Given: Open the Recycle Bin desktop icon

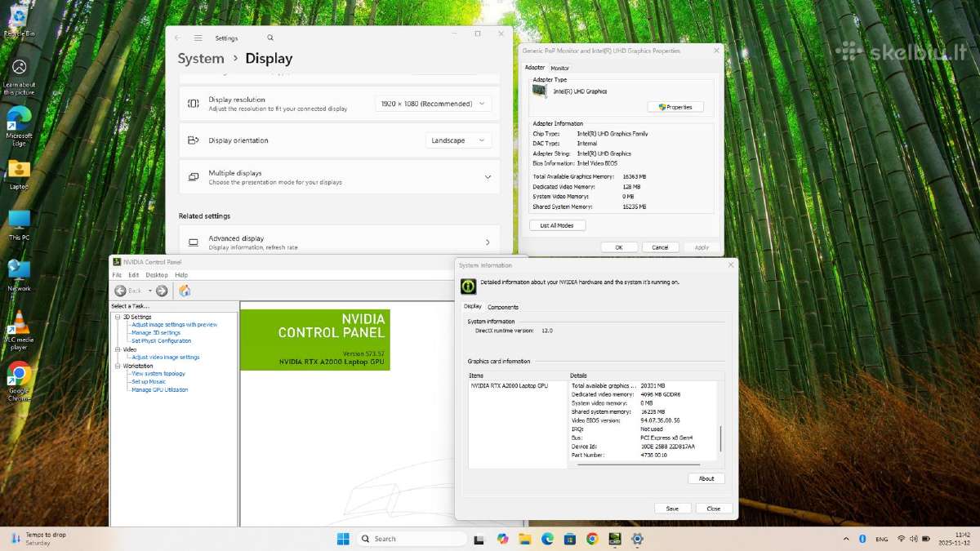Looking at the screenshot, I should pyautogui.click(x=19, y=20).
